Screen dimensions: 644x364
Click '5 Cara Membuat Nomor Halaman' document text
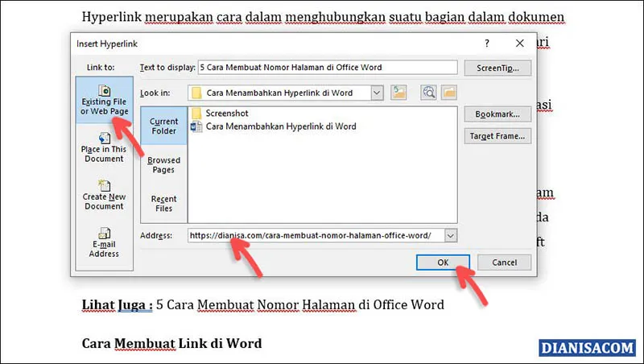click(x=255, y=305)
